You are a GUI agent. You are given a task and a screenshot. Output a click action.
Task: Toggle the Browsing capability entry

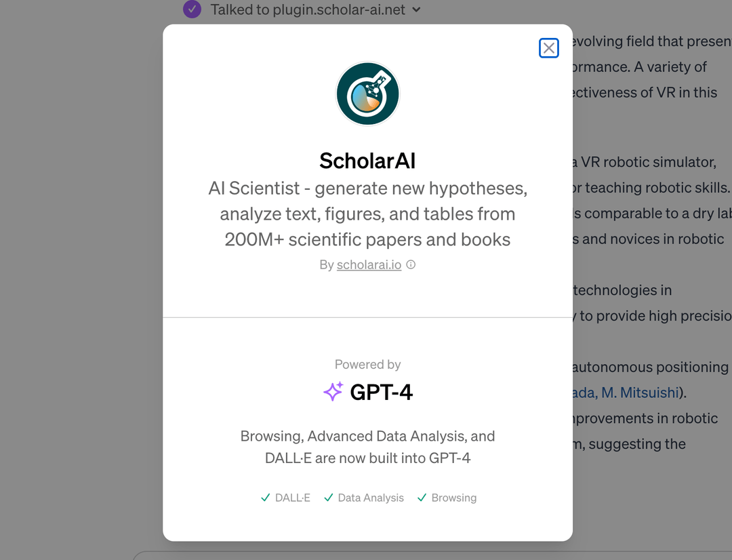click(x=447, y=497)
